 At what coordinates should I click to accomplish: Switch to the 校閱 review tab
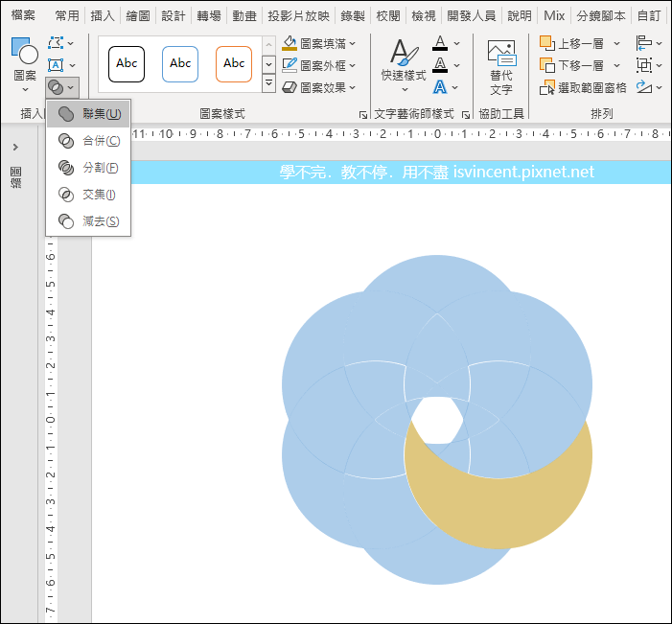point(388,16)
